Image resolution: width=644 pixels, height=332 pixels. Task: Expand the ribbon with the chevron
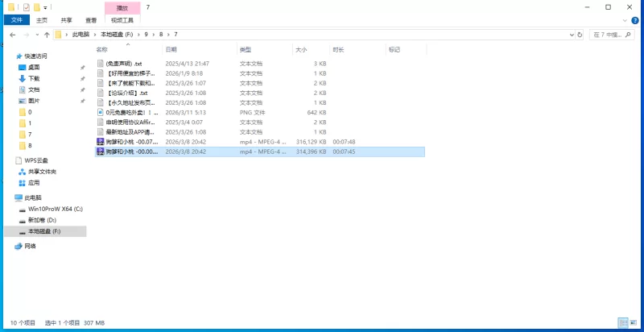tap(625, 20)
